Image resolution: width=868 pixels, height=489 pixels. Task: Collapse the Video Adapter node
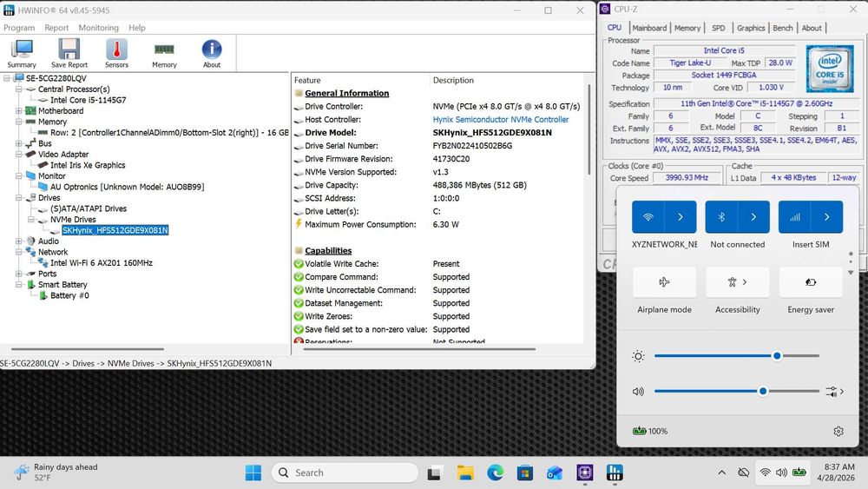18,154
